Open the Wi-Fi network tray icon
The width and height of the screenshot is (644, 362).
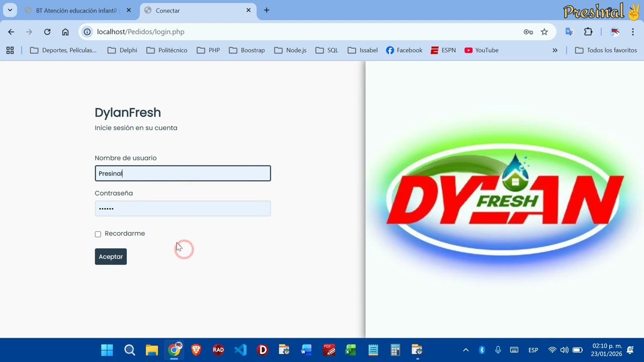pos(552,350)
